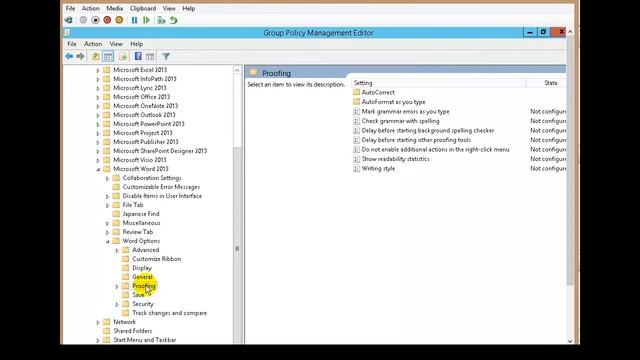Click the greyed Start VM toolbar icon
The width and height of the screenshot is (640, 360).
coord(83,20)
